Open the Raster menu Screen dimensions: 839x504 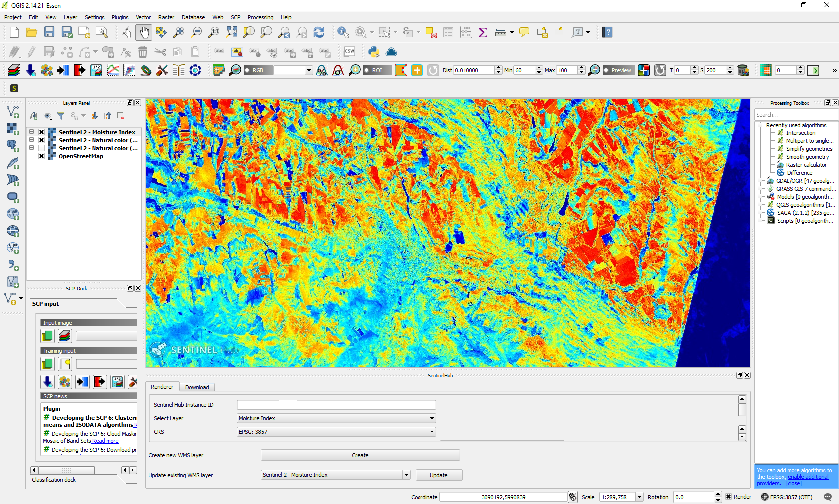click(166, 17)
